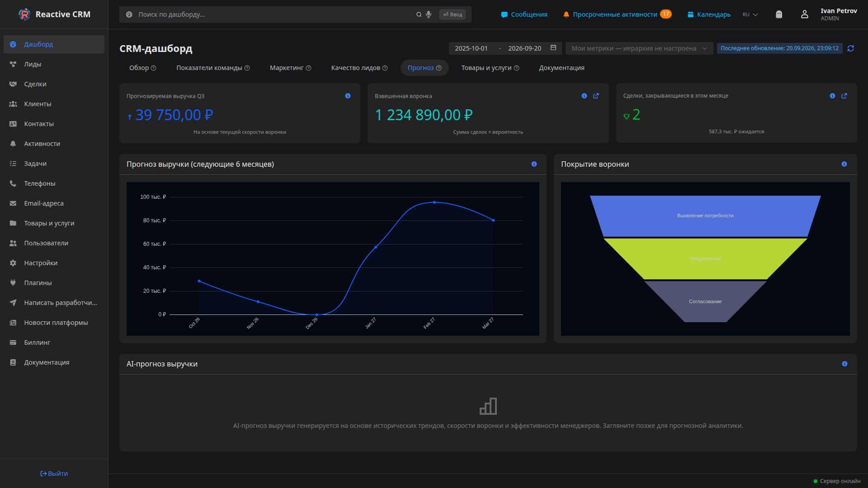Open external link on Сделки closing card
The width and height of the screenshot is (868, 488).
point(844,96)
